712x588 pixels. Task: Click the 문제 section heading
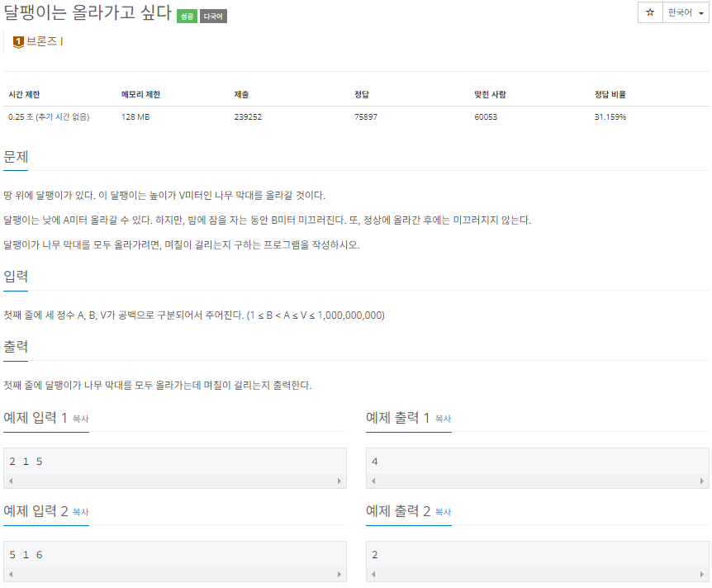click(14, 155)
